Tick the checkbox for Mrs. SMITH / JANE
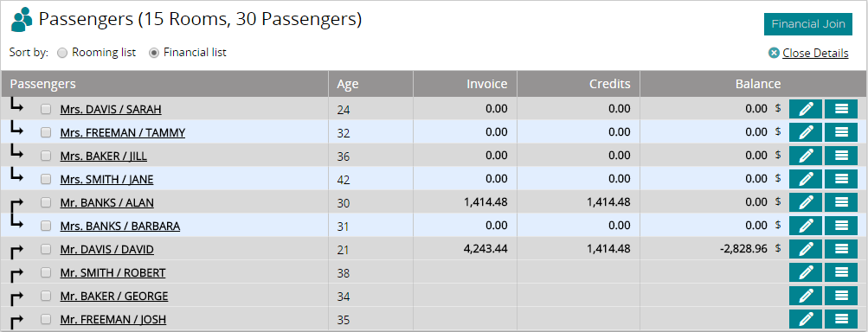868x332 pixels. (46, 179)
